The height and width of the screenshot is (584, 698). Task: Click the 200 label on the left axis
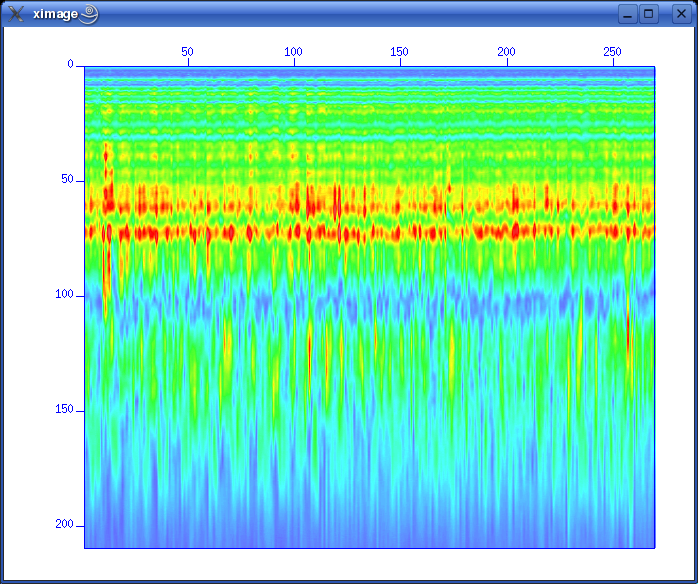pyautogui.click(x=64, y=524)
